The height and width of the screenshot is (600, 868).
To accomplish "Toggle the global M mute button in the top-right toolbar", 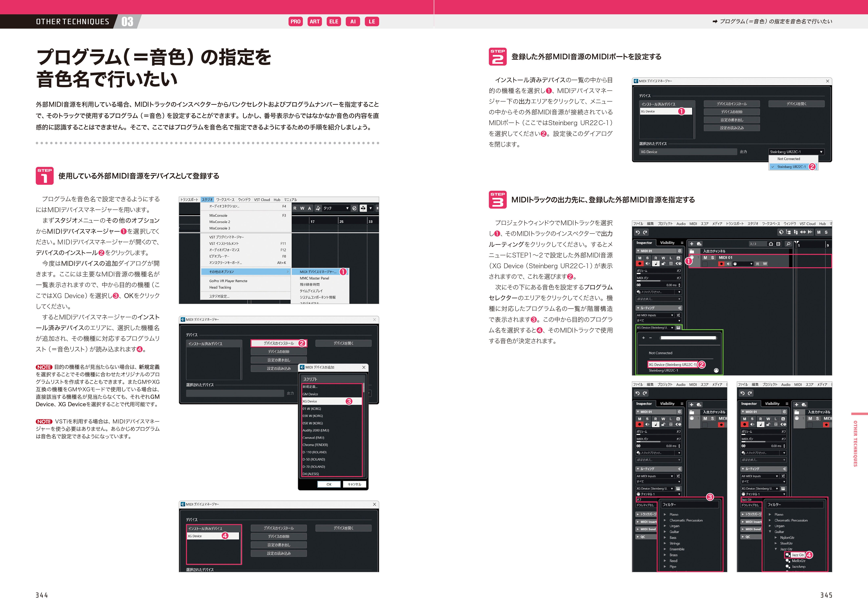I will (819, 232).
